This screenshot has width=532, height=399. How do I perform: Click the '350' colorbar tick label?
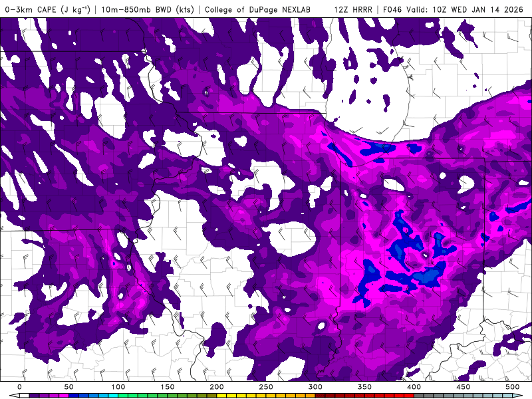pos(364,387)
